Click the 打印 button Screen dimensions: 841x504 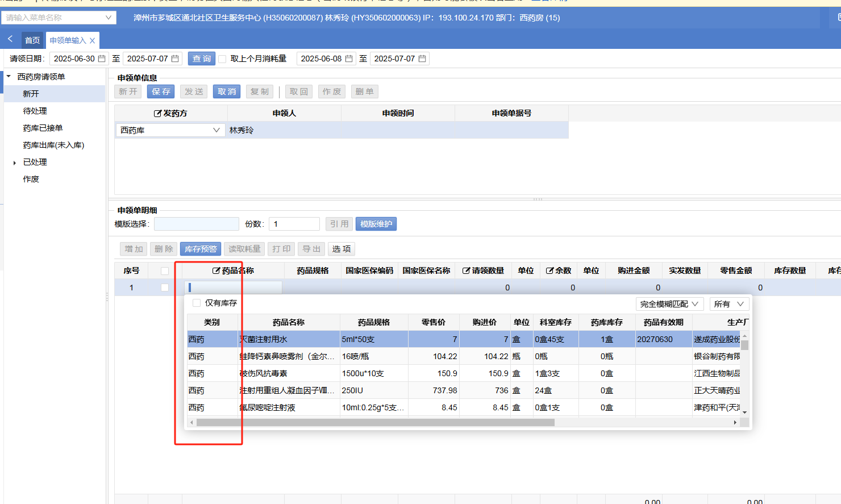click(281, 249)
